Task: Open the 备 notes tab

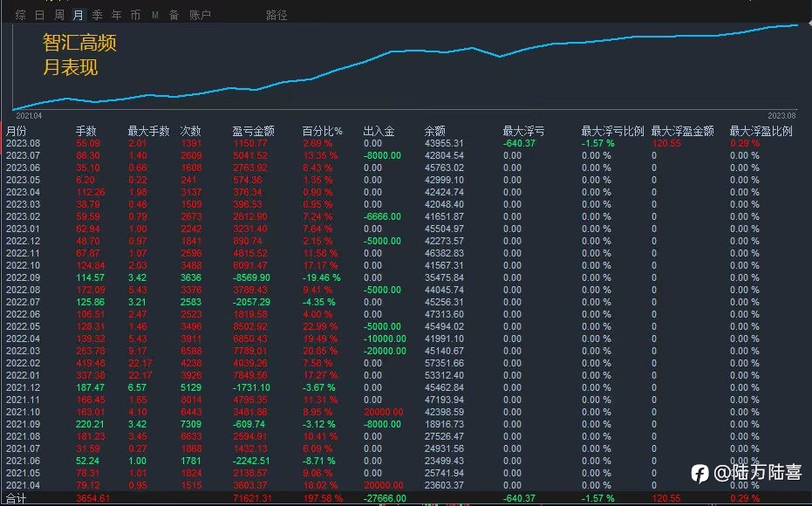Action: click(174, 15)
